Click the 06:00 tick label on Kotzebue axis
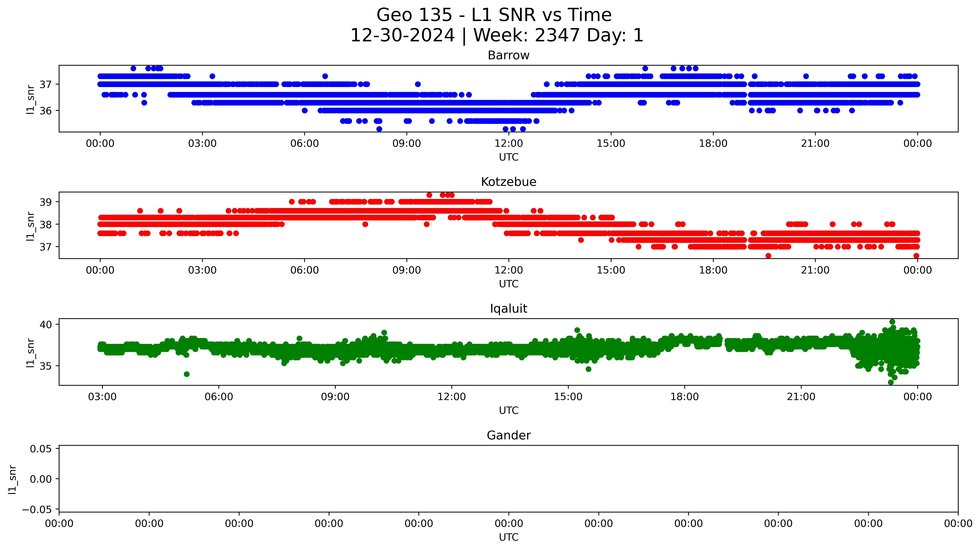 [x=304, y=270]
